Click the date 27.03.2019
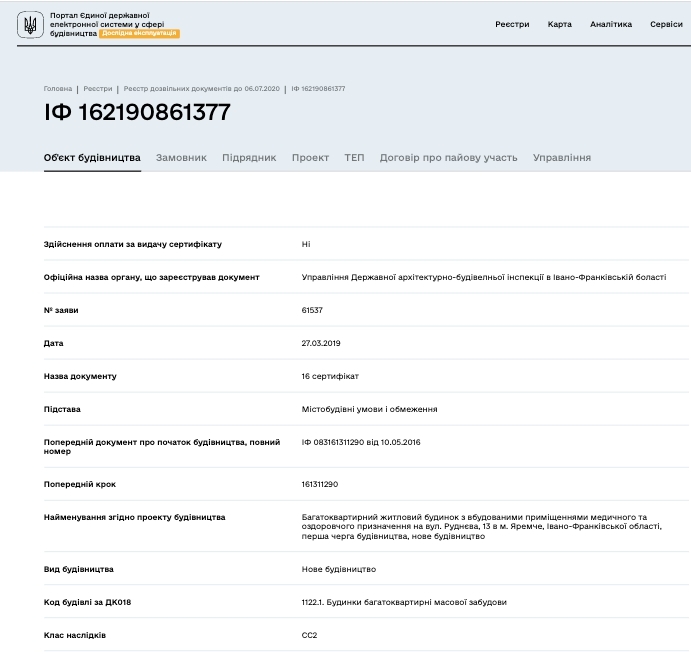 (321, 343)
